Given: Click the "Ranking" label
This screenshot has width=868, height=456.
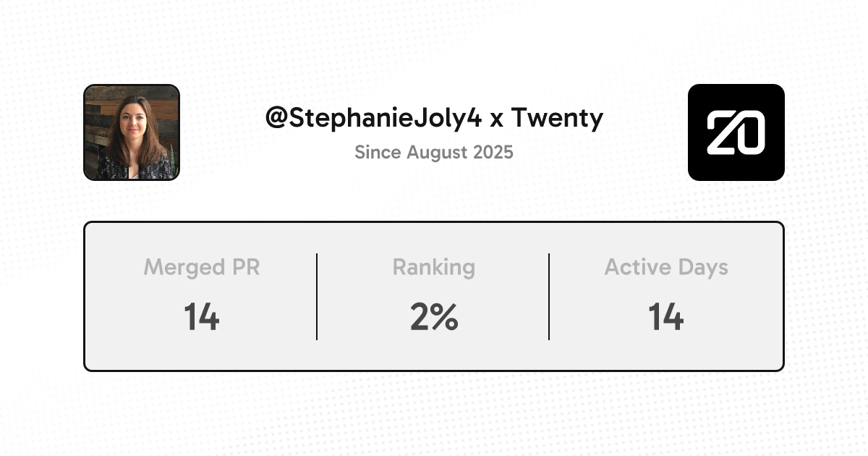Looking at the screenshot, I should [433, 267].
